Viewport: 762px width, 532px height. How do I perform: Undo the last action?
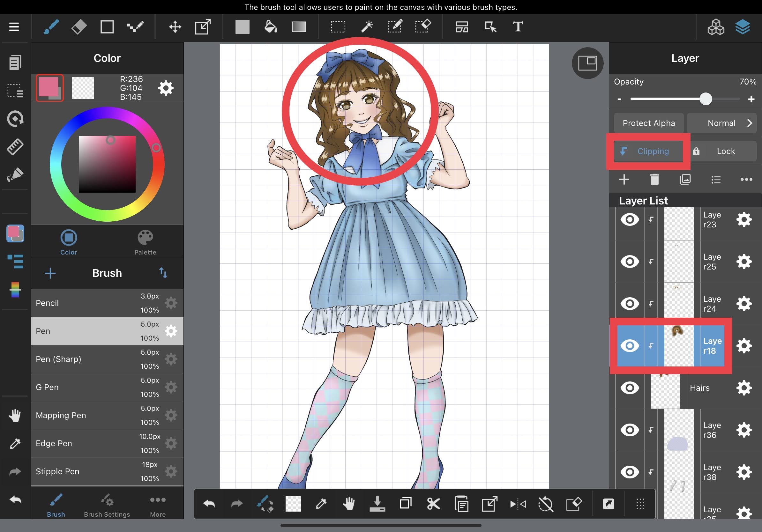click(x=208, y=504)
